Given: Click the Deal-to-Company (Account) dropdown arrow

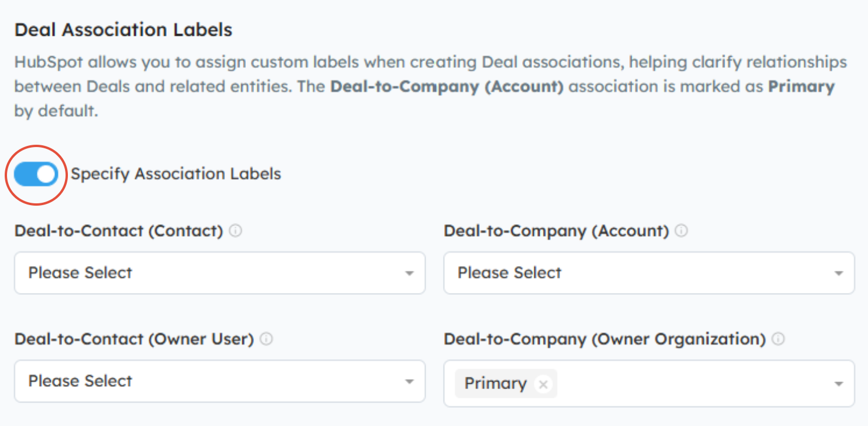Looking at the screenshot, I should coord(839,273).
